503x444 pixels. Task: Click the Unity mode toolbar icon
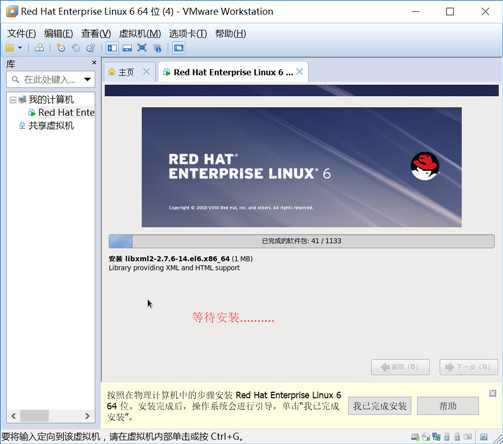(157, 49)
